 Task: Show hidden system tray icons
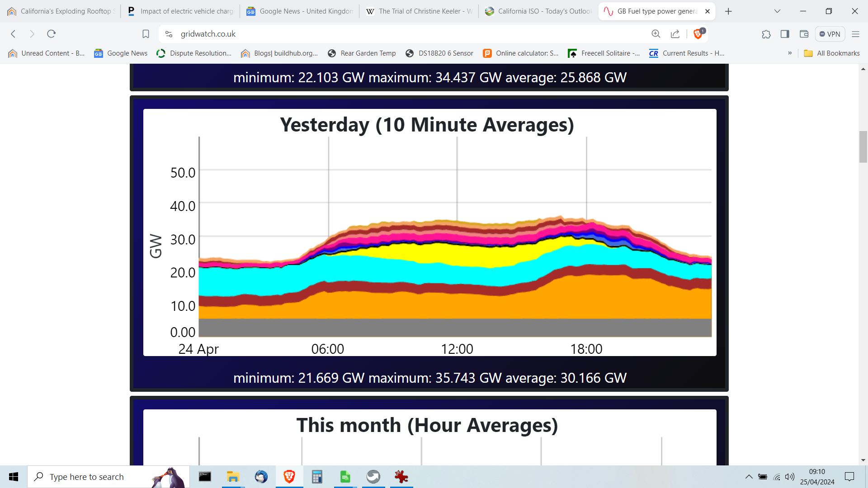(749, 477)
